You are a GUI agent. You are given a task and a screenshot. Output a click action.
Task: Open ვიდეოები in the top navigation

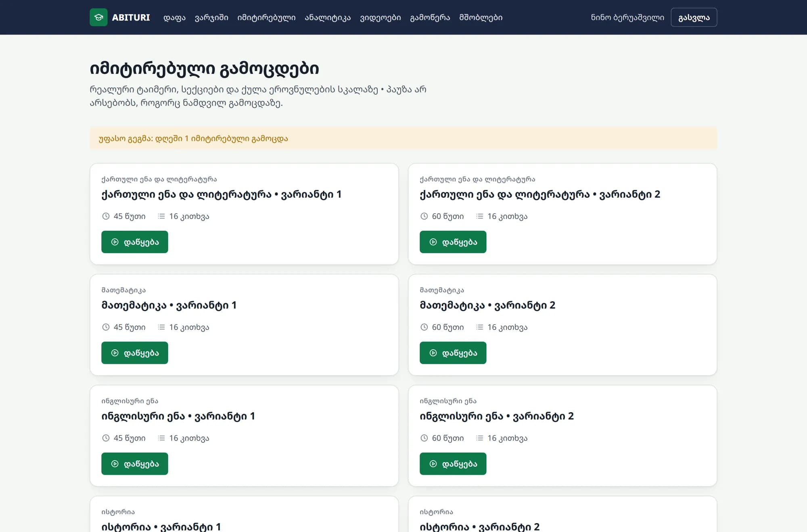[x=381, y=17]
